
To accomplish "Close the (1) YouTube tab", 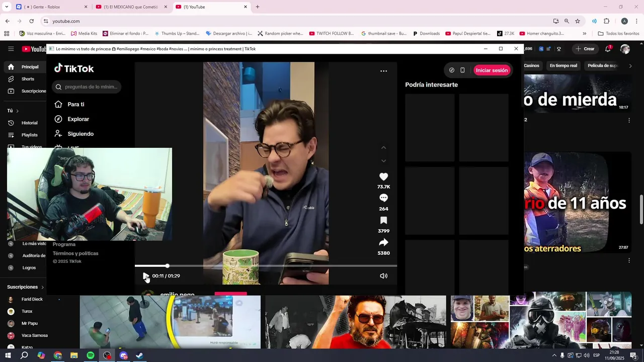I will coord(246,7).
